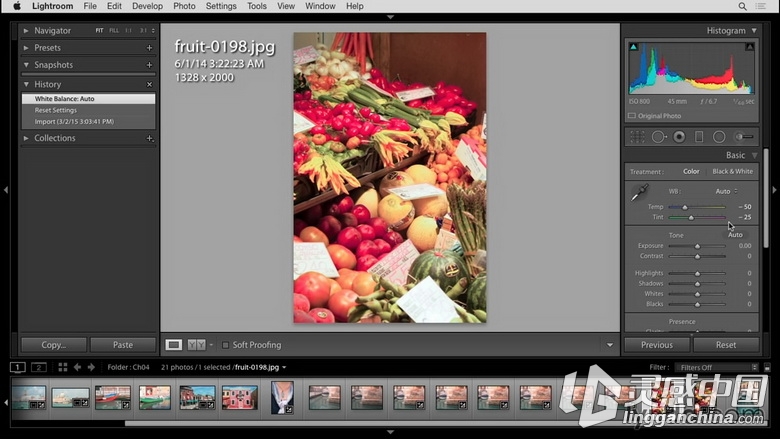This screenshot has height=439, width=780.
Task: Go back to previous photo source
Action: coord(77,367)
